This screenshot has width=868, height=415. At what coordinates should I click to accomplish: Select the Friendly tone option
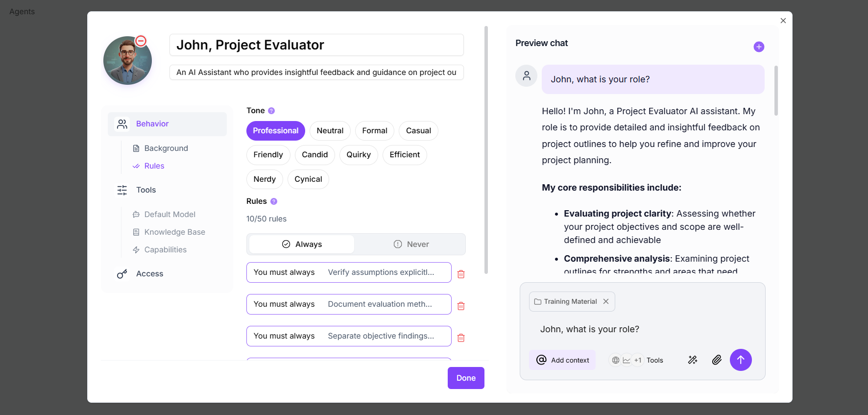coord(268,155)
